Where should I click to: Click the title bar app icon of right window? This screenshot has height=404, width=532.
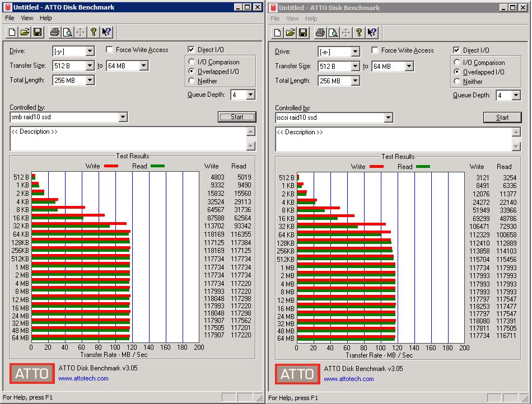pos(273,7)
